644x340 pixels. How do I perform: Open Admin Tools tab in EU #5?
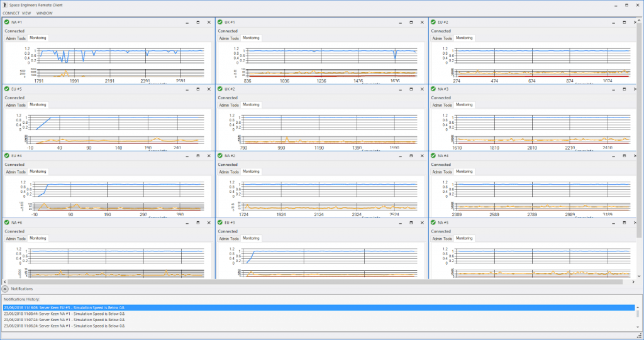(16, 105)
